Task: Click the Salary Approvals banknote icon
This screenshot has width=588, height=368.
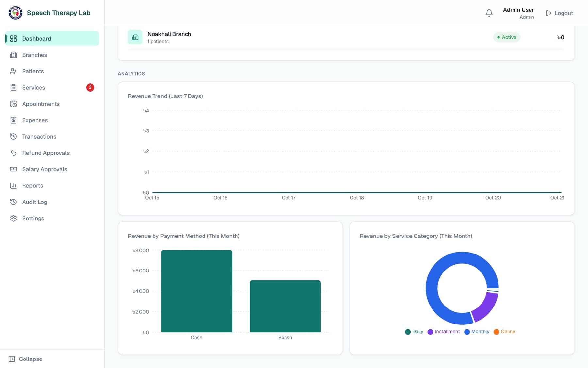Action: click(x=13, y=169)
